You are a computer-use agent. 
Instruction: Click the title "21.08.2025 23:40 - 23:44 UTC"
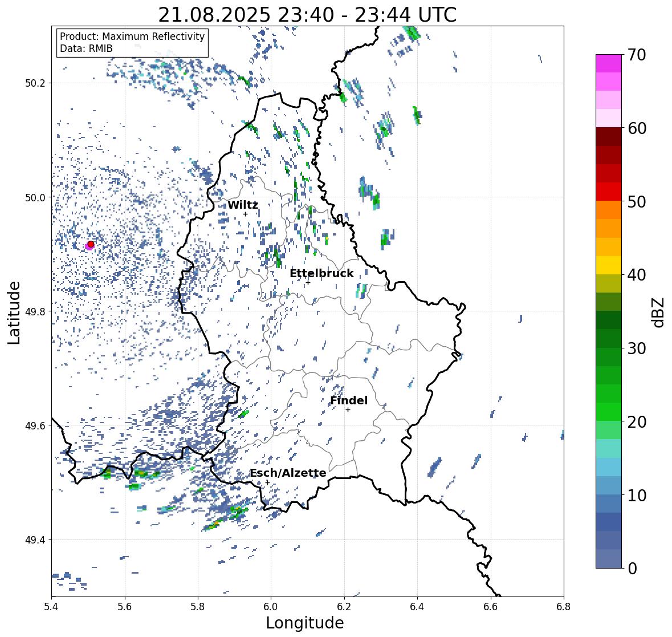tap(307, 15)
